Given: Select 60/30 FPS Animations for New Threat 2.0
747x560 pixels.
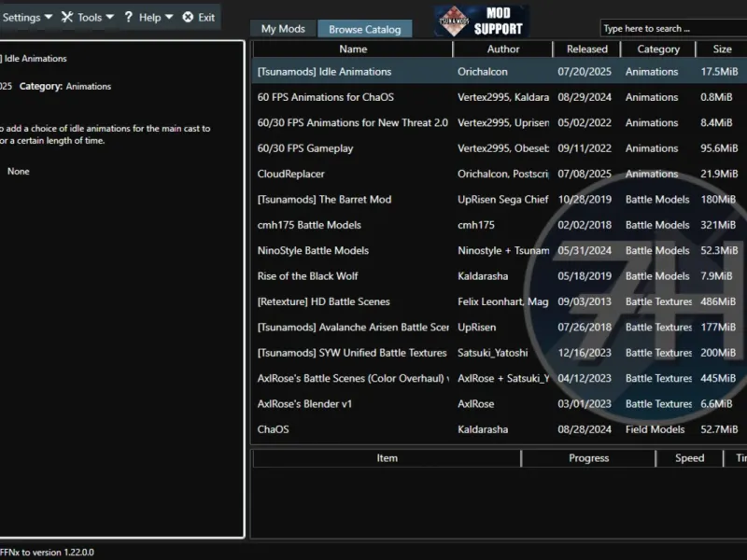Looking at the screenshot, I should click(x=500, y=123).
